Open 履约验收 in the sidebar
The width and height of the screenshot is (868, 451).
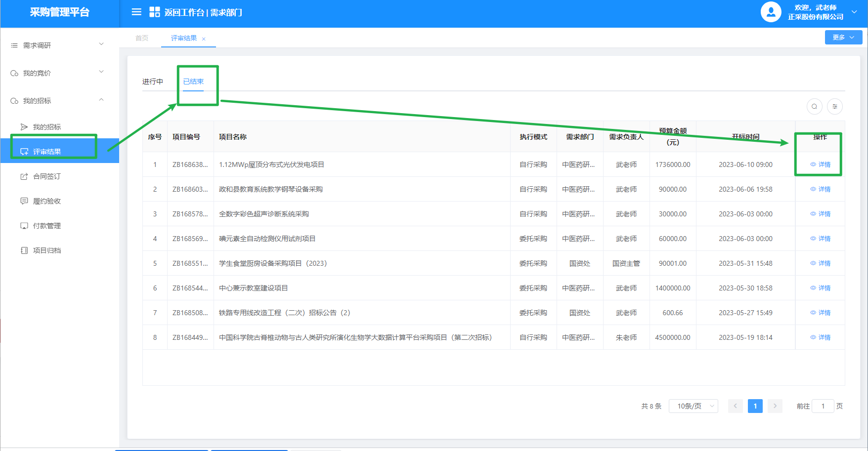[x=46, y=201]
